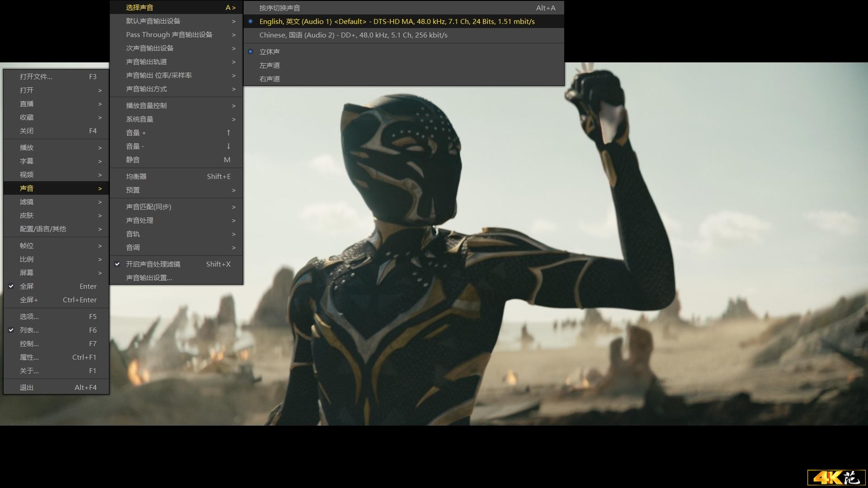Open 均衡器 equalizer
The image size is (868, 488).
click(176, 176)
